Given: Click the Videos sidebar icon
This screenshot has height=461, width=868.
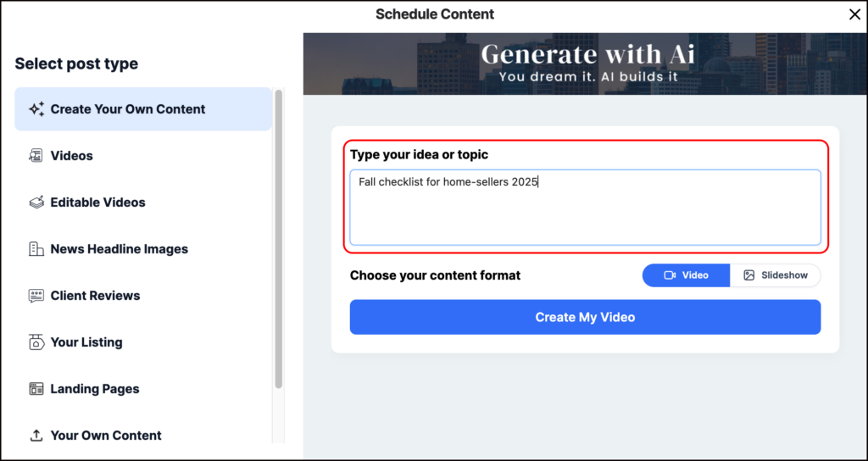Looking at the screenshot, I should pyautogui.click(x=36, y=156).
